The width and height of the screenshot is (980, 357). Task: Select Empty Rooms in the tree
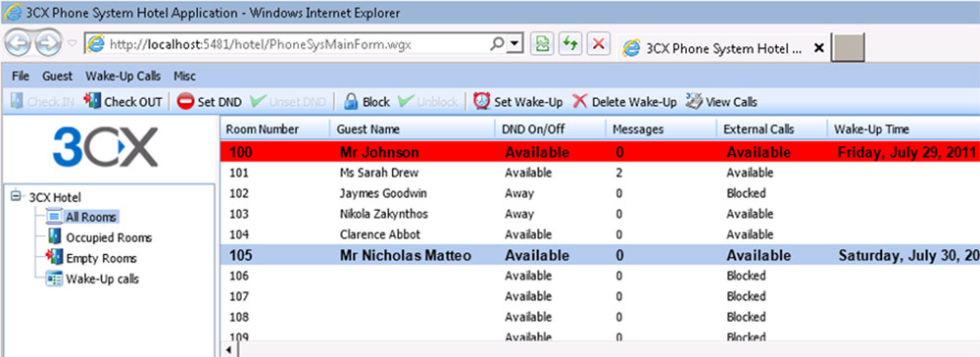[x=101, y=258]
